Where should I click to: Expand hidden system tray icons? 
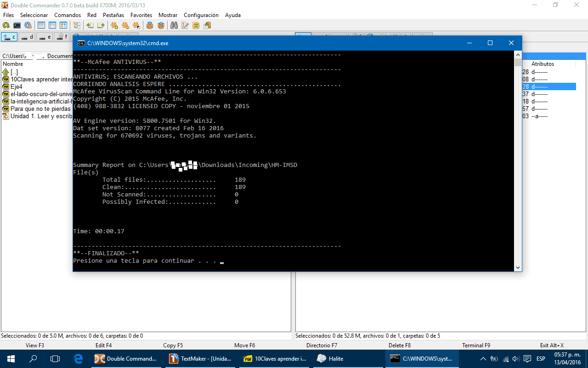click(x=483, y=358)
